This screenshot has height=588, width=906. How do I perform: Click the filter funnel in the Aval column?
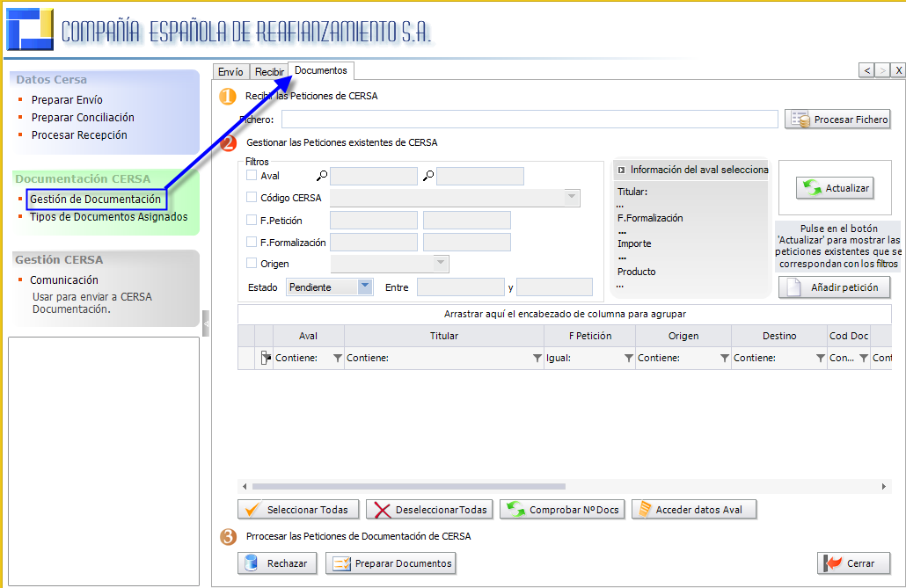pos(338,358)
